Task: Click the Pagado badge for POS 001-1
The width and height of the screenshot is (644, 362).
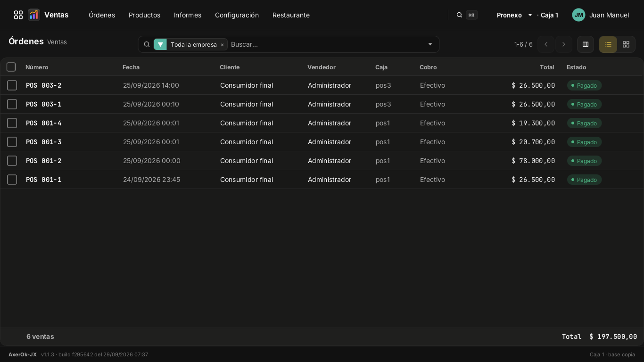Action: pyautogui.click(x=584, y=180)
